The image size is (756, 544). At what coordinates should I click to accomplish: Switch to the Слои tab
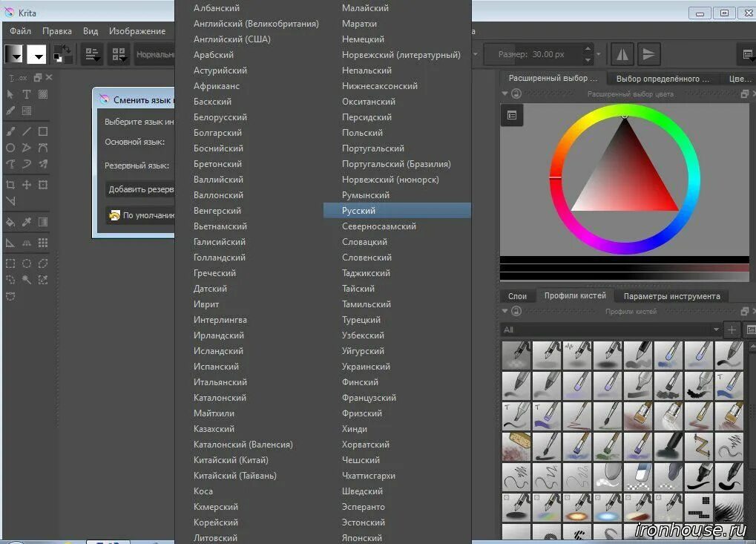pyautogui.click(x=517, y=296)
